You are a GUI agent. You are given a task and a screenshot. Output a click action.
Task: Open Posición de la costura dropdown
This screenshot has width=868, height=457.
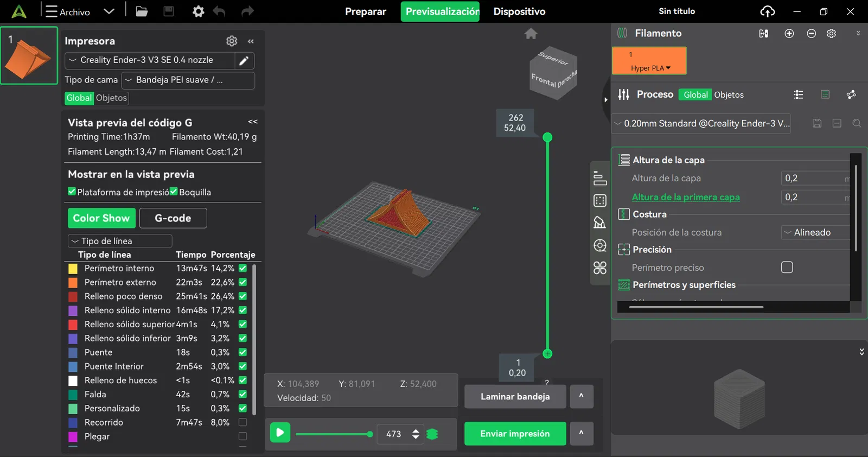815,232
